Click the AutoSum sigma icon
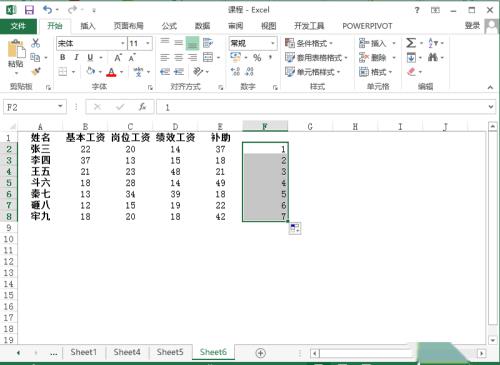 coord(411,43)
